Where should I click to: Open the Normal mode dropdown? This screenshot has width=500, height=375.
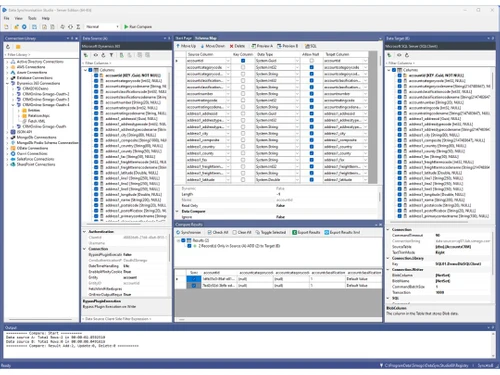[102, 27]
